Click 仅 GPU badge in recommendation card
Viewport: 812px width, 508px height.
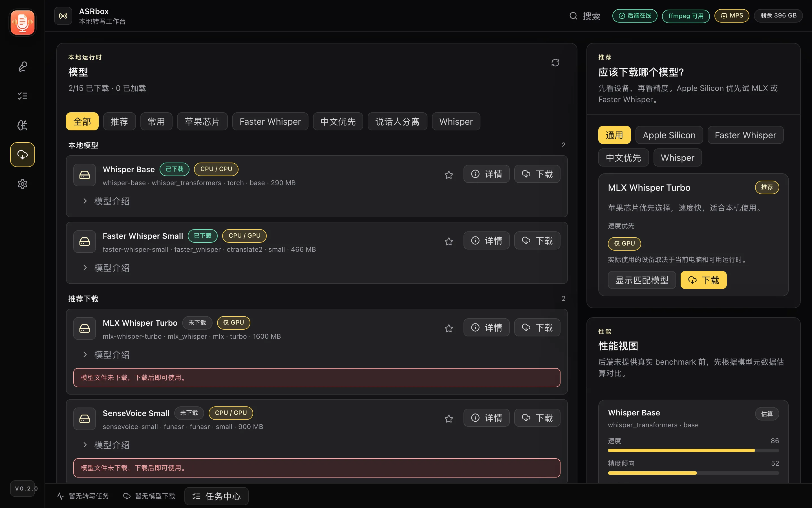pyautogui.click(x=624, y=244)
